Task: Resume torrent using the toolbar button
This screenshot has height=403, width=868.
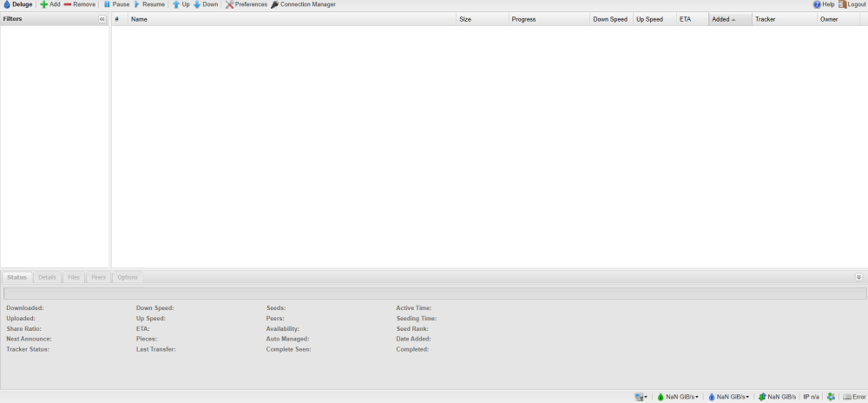Action: 149,4
